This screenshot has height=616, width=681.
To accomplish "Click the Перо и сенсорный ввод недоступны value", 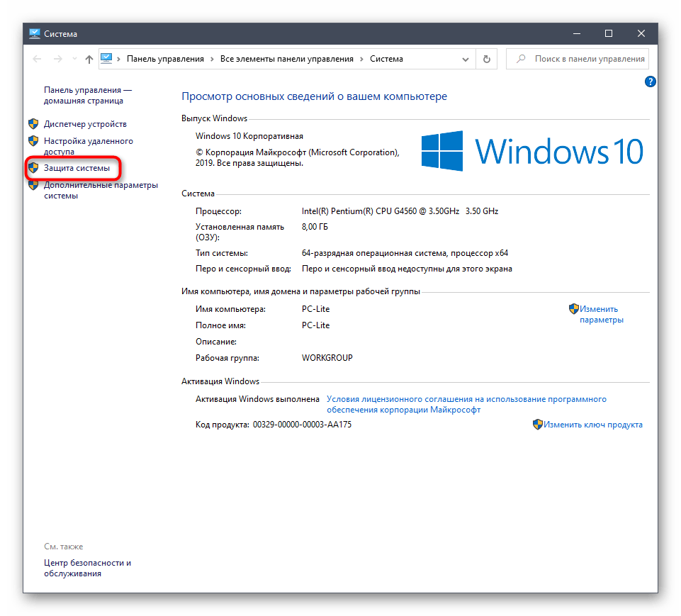I will coord(407,269).
